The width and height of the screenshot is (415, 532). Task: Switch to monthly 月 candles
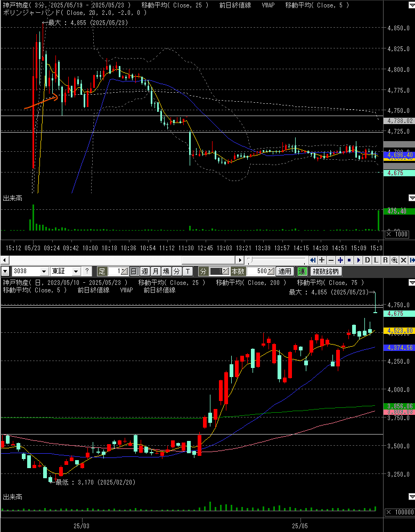click(x=155, y=271)
